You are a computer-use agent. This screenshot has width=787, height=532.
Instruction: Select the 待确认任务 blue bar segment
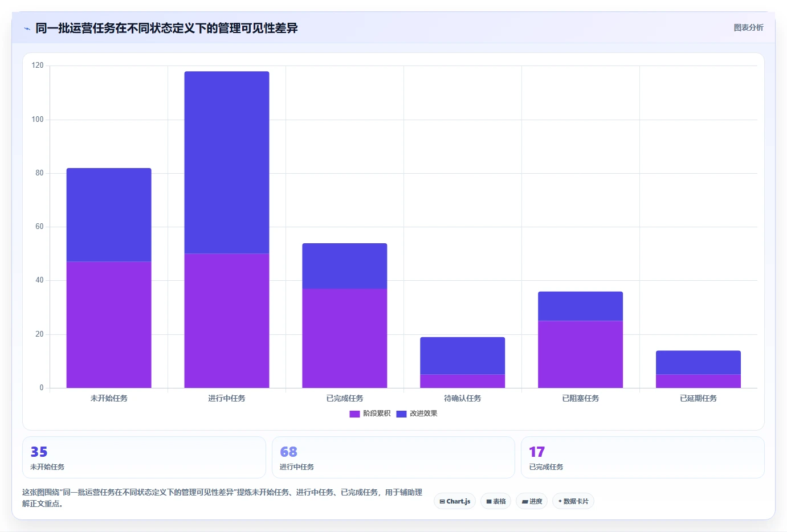[463, 356]
